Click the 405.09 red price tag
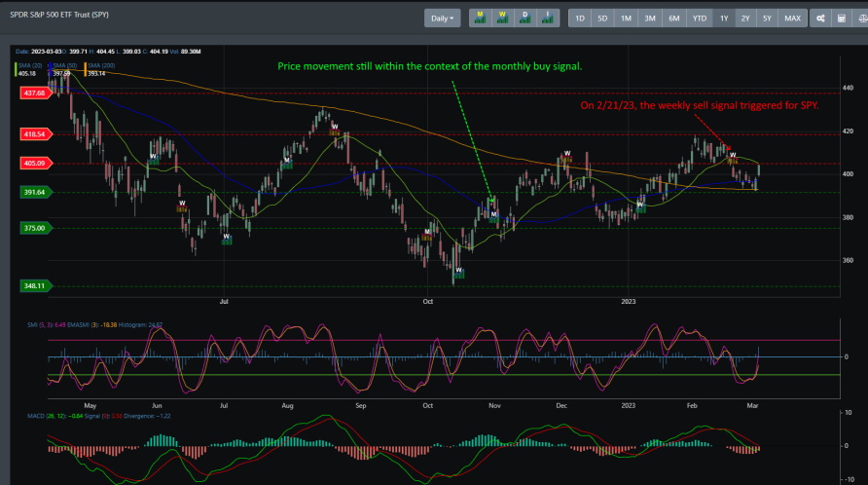This screenshot has height=485, width=868. coord(35,163)
